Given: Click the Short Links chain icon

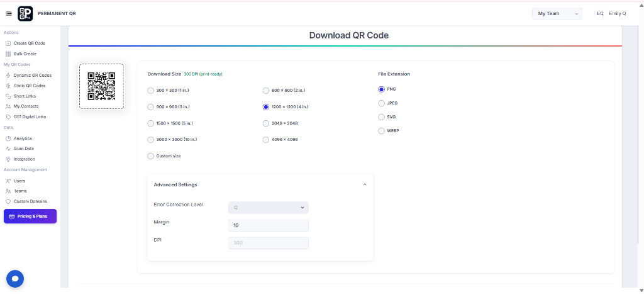Looking at the screenshot, I should pyautogui.click(x=8, y=96).
